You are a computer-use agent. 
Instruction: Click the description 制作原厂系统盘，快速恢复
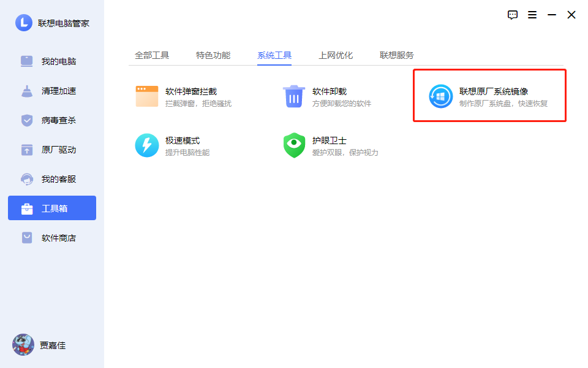503,103
